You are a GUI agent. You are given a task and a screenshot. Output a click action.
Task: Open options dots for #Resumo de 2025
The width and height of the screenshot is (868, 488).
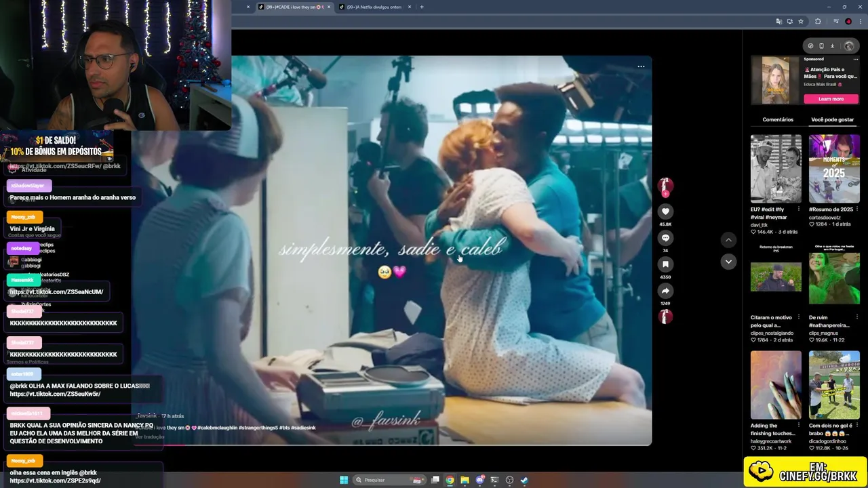(x=857, y=209)
